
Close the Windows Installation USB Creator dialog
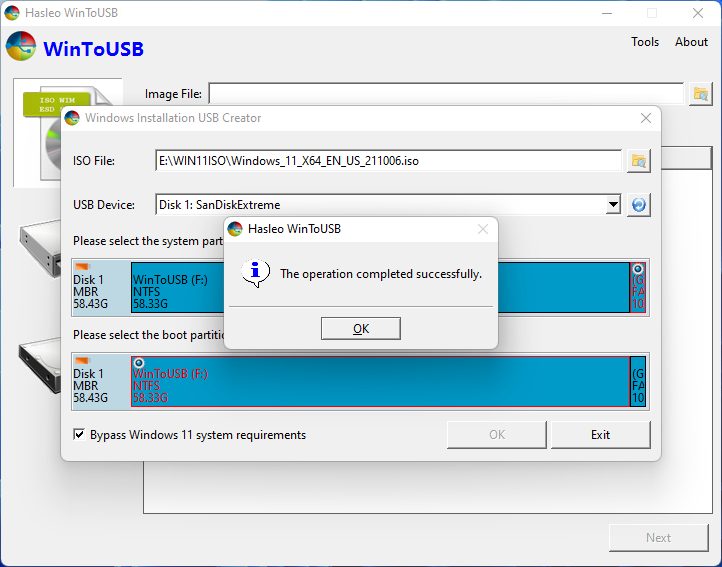click(646, 118)
